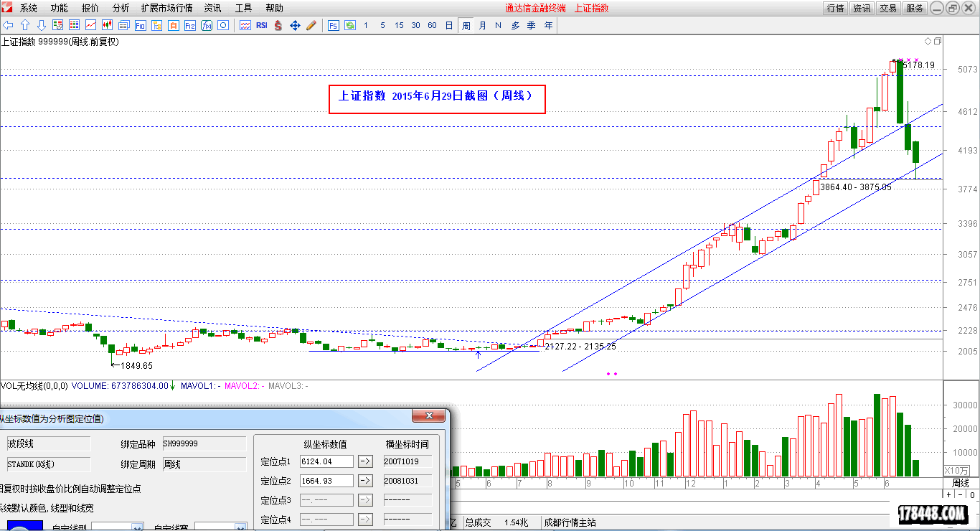Click the diamond icon at chart top-right
Screen dimensions: 980x531
click(928, 41)
